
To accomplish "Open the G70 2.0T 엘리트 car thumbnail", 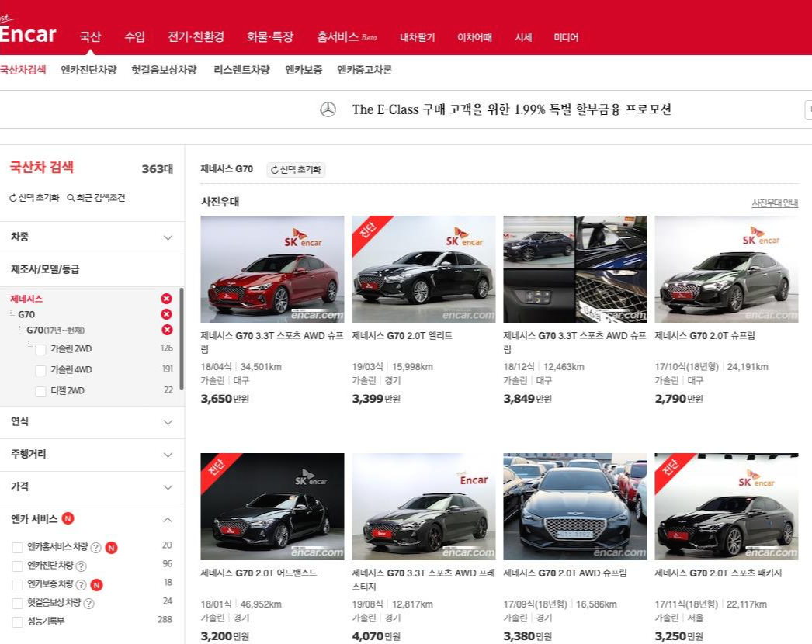I will click(424, 269).
